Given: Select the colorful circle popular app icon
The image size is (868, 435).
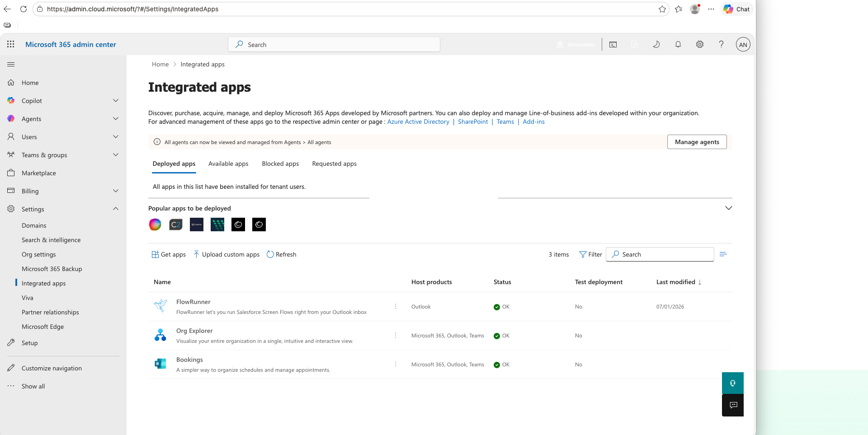Looking at the screenshot, I should pos(155,225).
